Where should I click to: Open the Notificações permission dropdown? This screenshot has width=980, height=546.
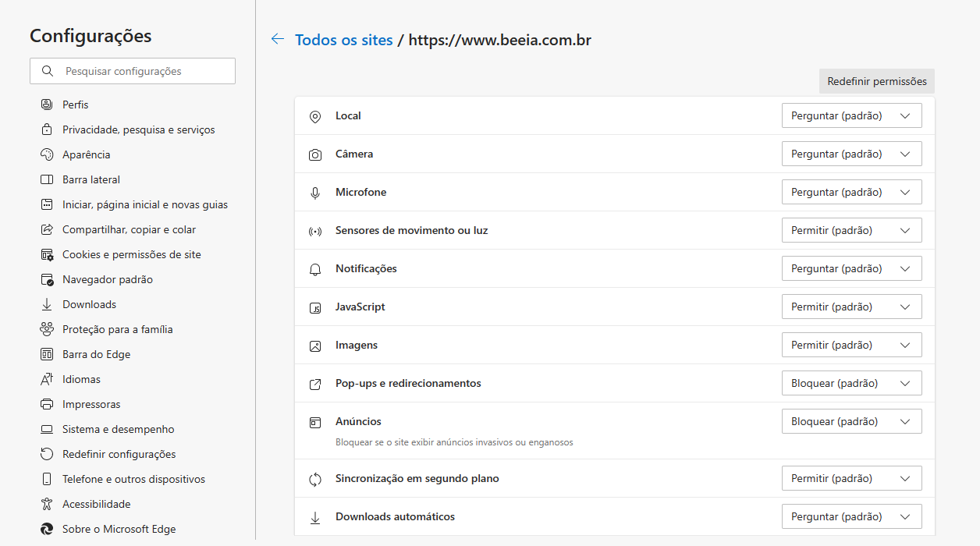[x=852, y=268]
